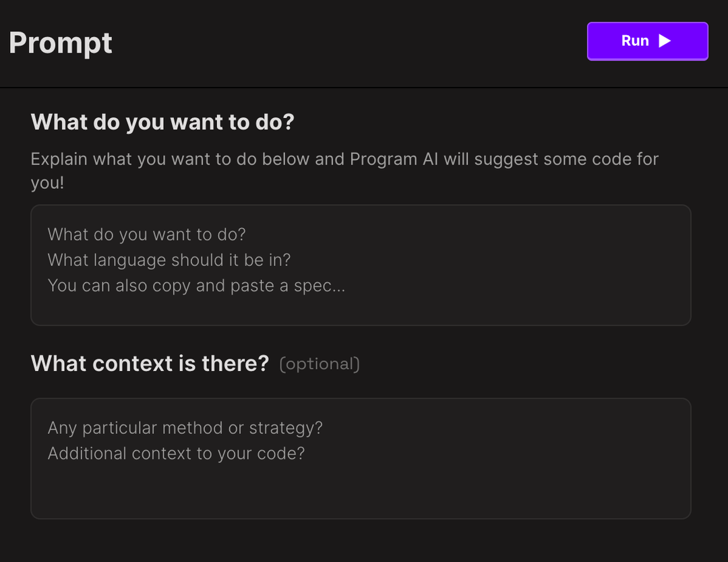The width and height of the screenshot is (728, 562).
Task: Focus the 'What do you want to do?' input box
Action: [x=361, y=264]
